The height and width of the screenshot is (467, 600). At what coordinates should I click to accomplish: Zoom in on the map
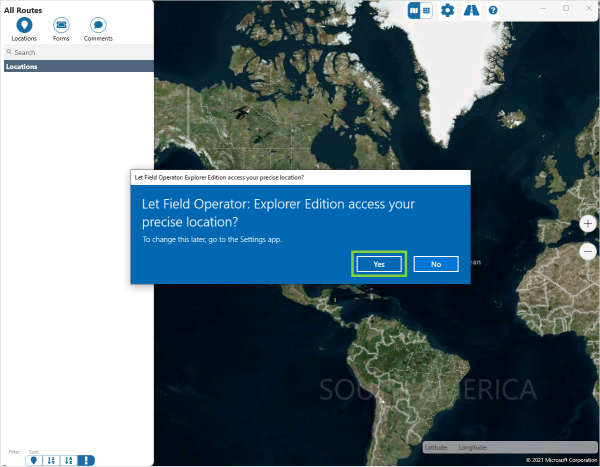(588, 224)
